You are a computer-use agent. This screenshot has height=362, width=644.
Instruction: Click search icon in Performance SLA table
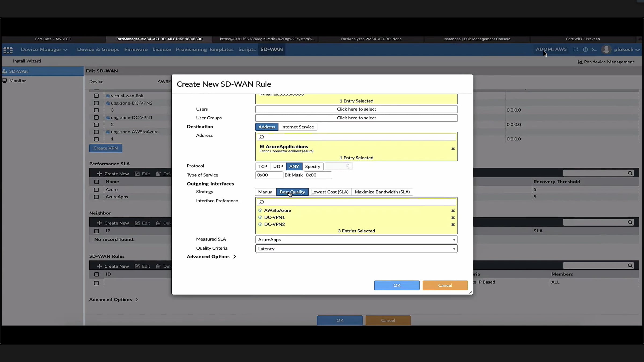630,173
